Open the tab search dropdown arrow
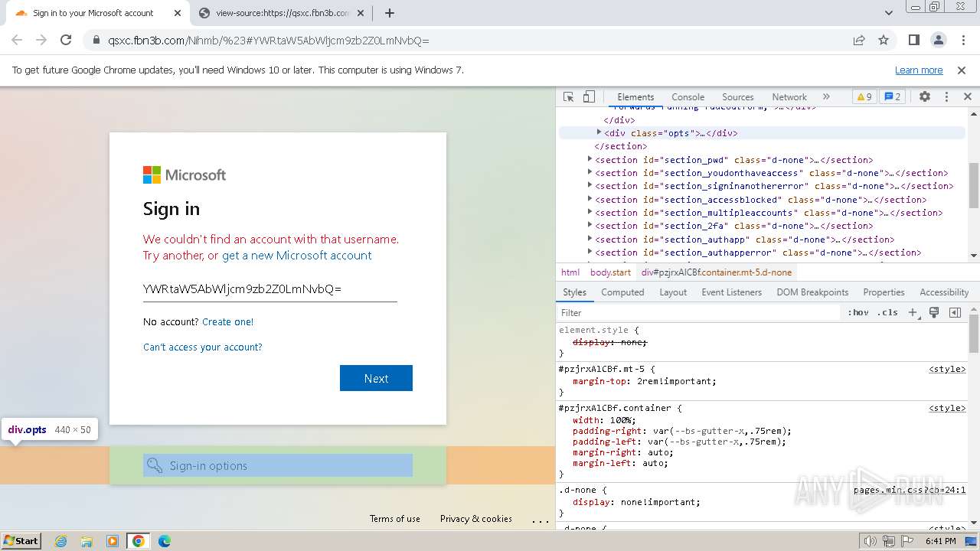 (x=889, y=13)
